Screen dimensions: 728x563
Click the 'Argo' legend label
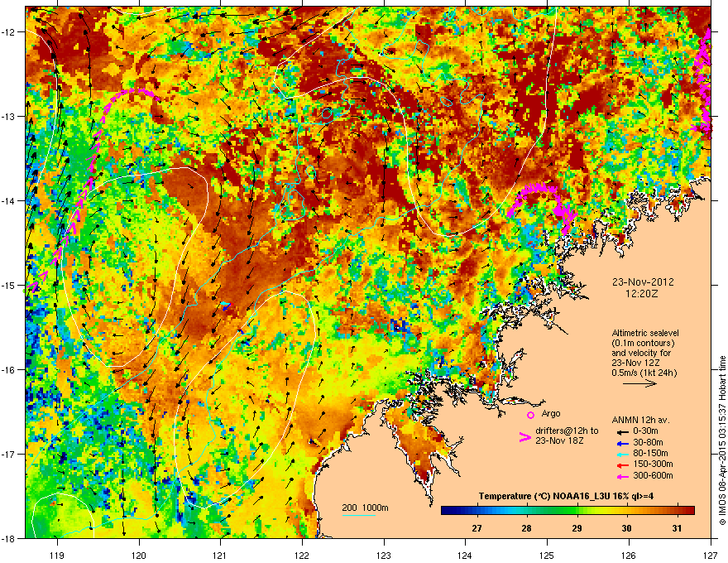pos(551,413)
